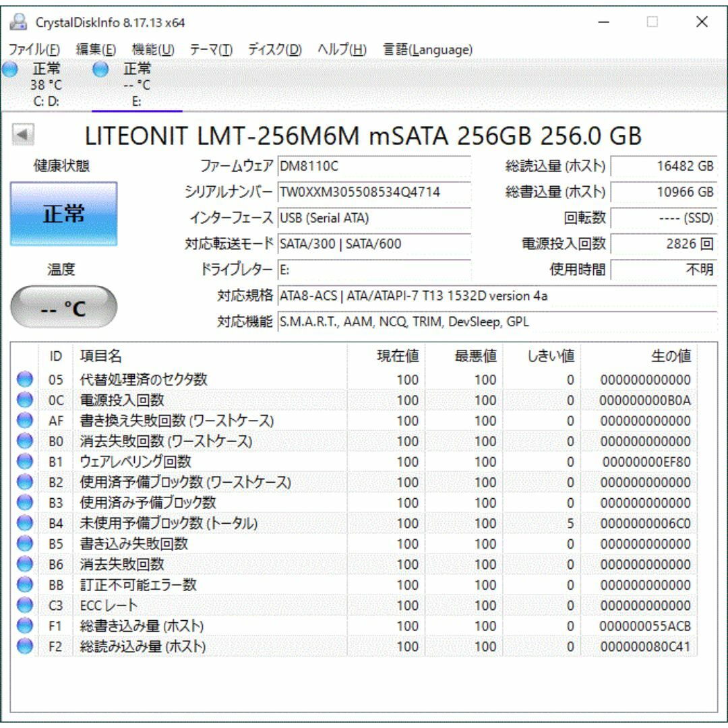Click total host writes value 10966 GB

click(x=663, y=191)
